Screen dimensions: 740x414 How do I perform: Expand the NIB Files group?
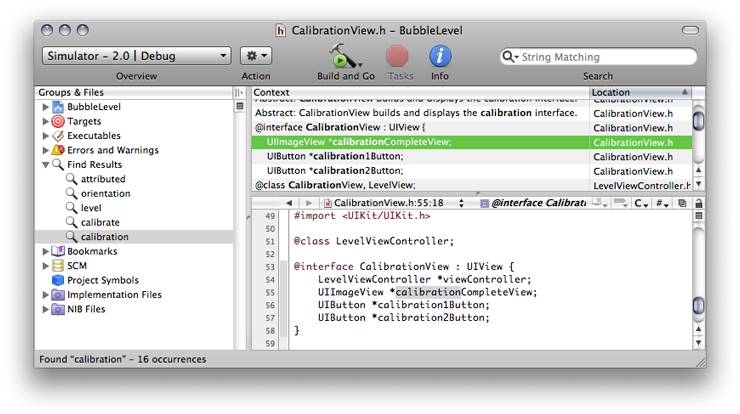45,309
